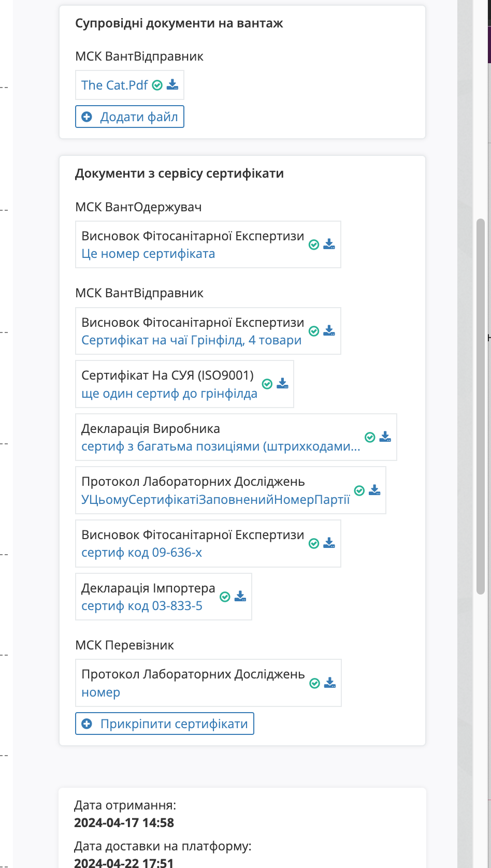The width and height of the screenshot is (491, 868).
Task: Click the vertical scrollbar thumb
Action: point(481,407)
